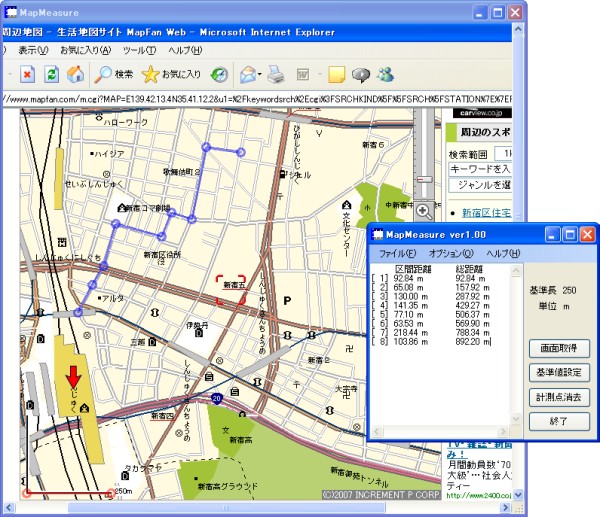Image resolution: width=600 pixels, height=517 pixels.
Task: Open the 検索 search toolbar button
Action: point(114,74)
